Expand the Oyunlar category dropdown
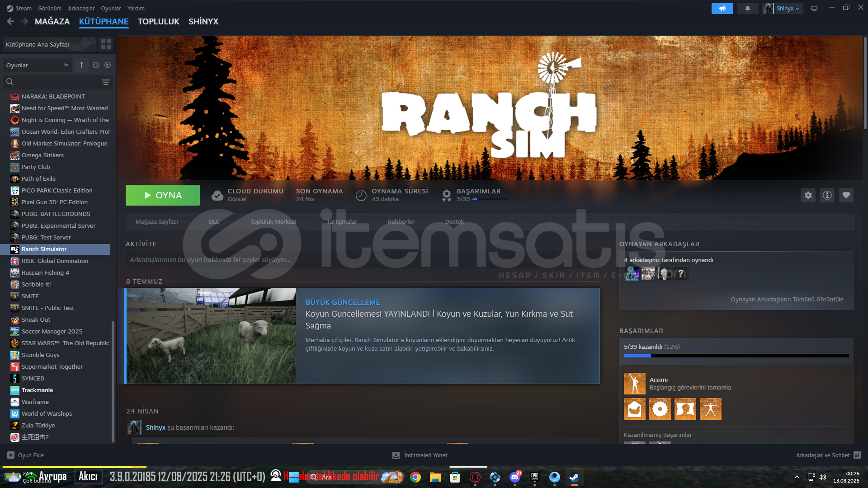Image resolution: width=868 pixels, height=488 pixels. click(x=37, y=65)
